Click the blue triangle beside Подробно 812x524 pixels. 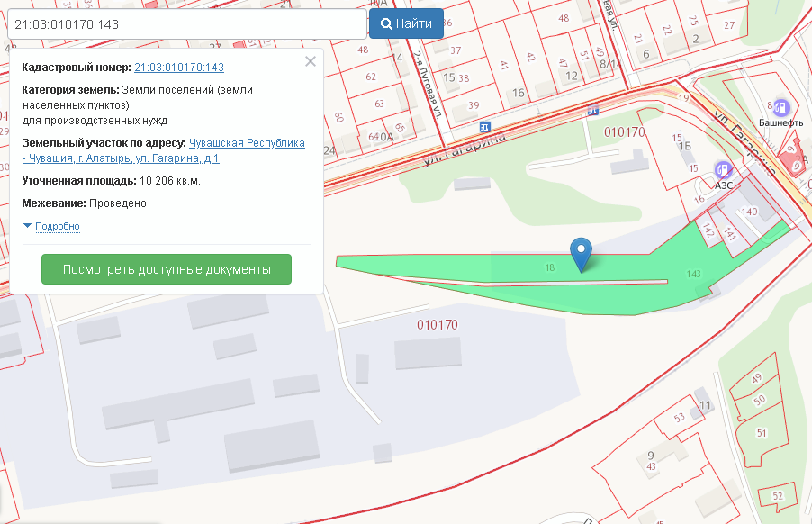[x=28, y=226]
